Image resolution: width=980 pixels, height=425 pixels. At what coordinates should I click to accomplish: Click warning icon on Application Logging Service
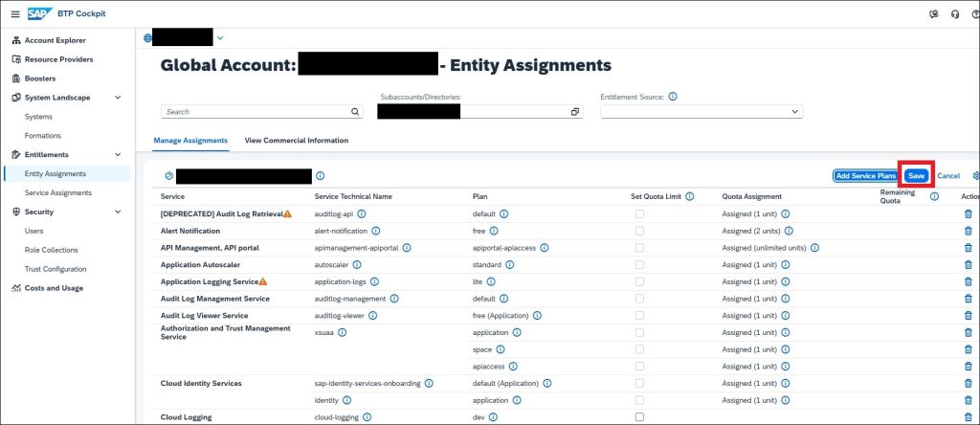point(263,281)
